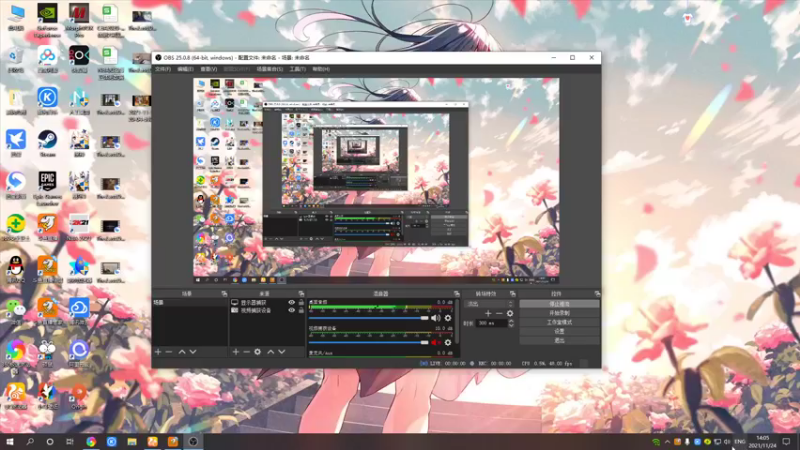
Task: Add a new source with plus icon
Action: click(236, 352)
